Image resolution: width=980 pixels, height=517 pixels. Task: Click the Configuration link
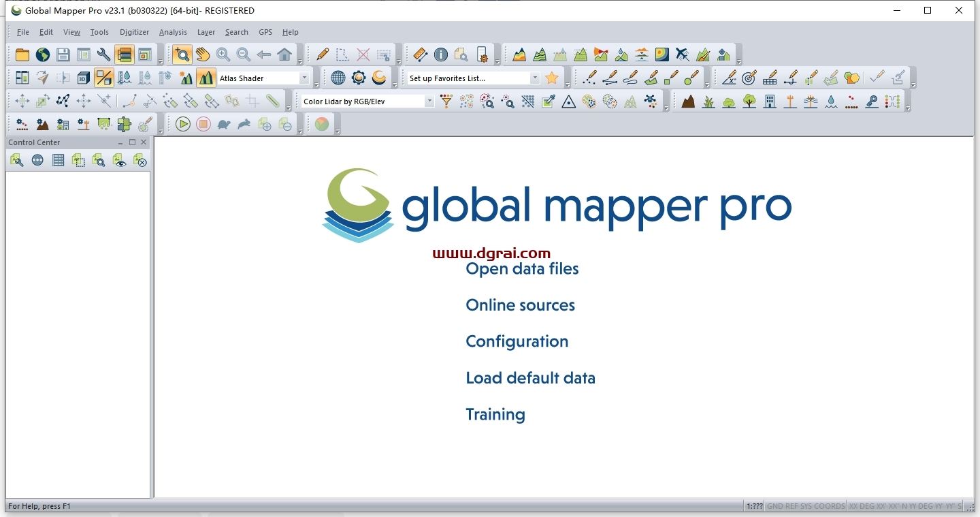click(517, 342)
